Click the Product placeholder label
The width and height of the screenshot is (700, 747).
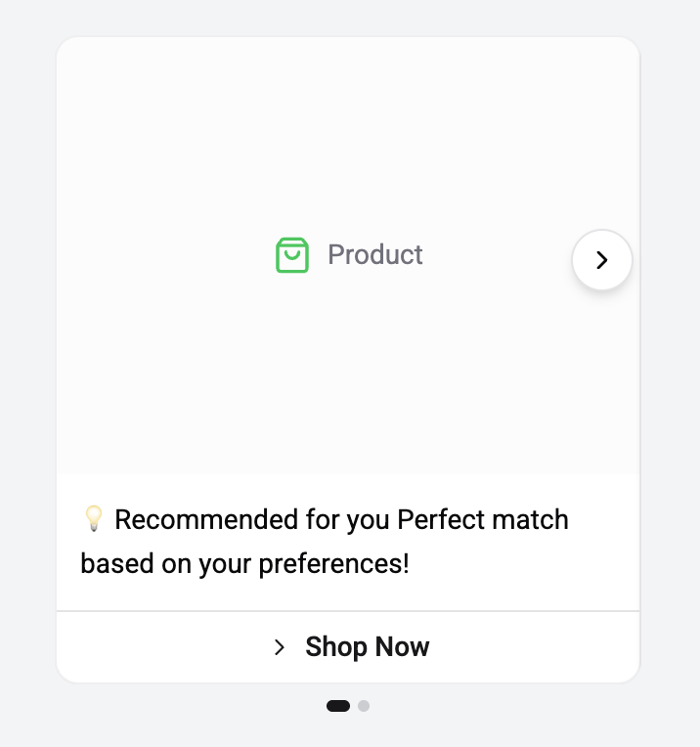(x=374, y=255)
